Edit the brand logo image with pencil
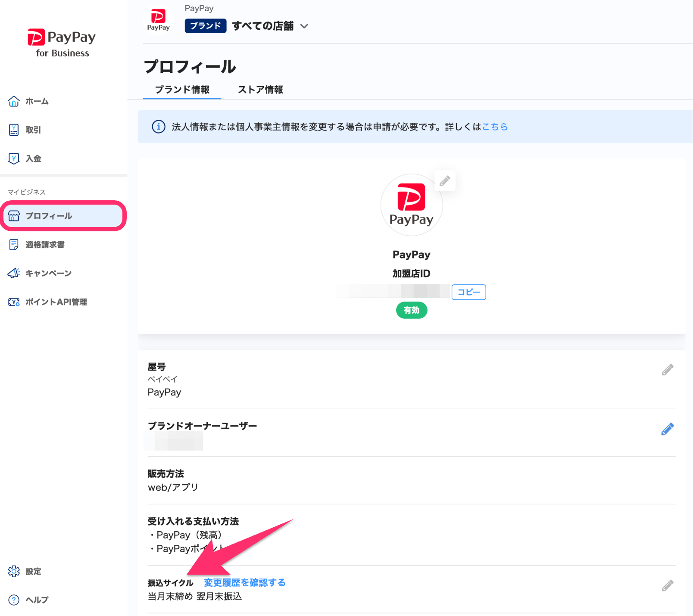This screenshot has height=616, width=693. tap(445, 181)
